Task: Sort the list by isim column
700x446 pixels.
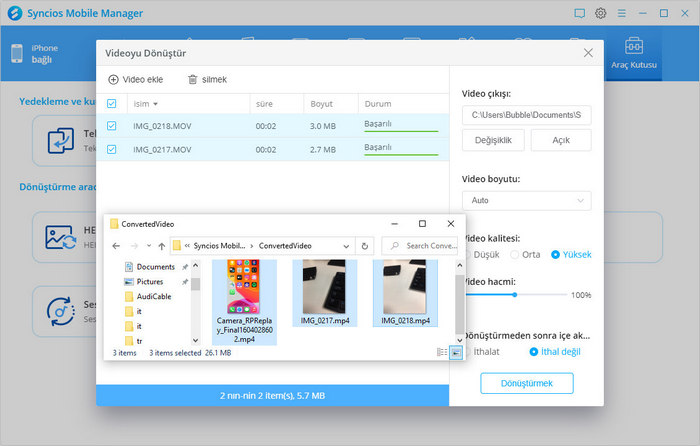Action: 146,104
